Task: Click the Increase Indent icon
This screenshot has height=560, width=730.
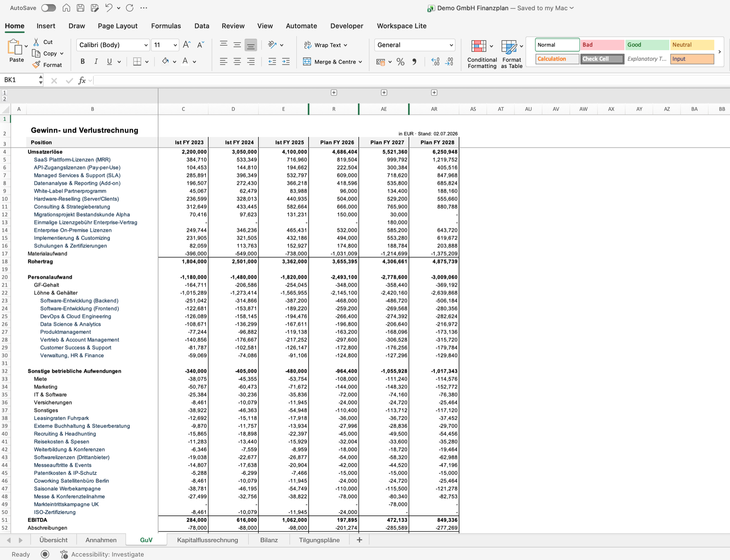Action: (286, 62)
